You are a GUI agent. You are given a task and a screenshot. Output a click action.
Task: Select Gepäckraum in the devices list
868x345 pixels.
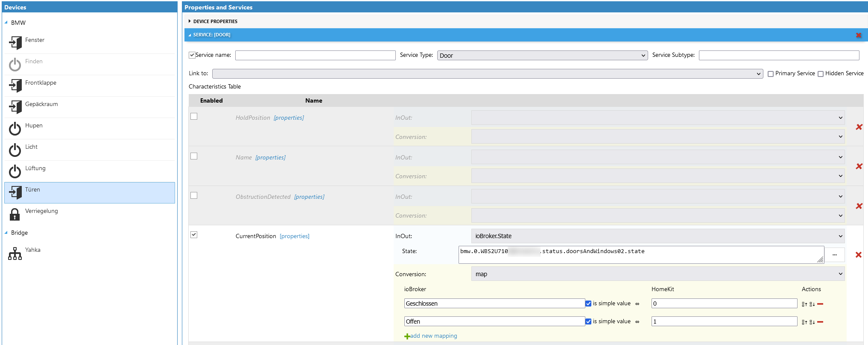41,104
